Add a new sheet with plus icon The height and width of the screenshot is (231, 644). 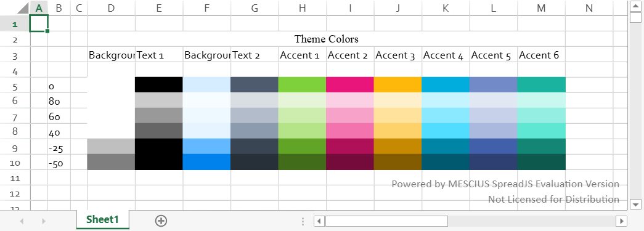(161, 221)
